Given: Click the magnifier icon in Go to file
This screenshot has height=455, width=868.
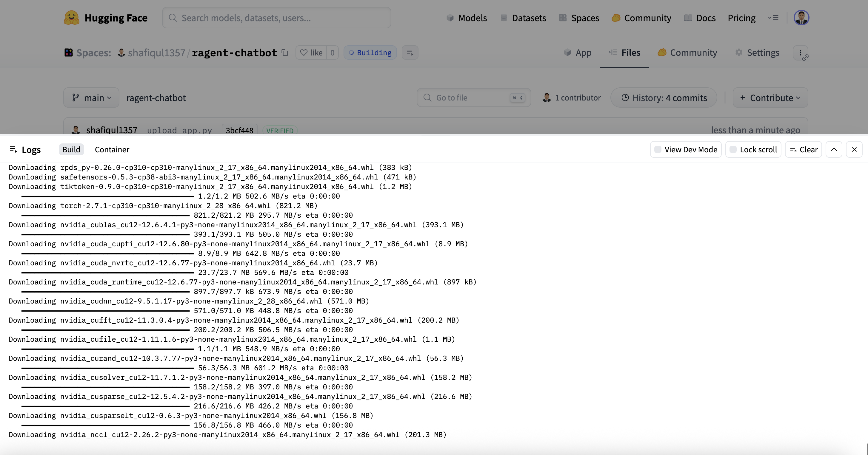Looking at the screenshot, I should [427, 97].
